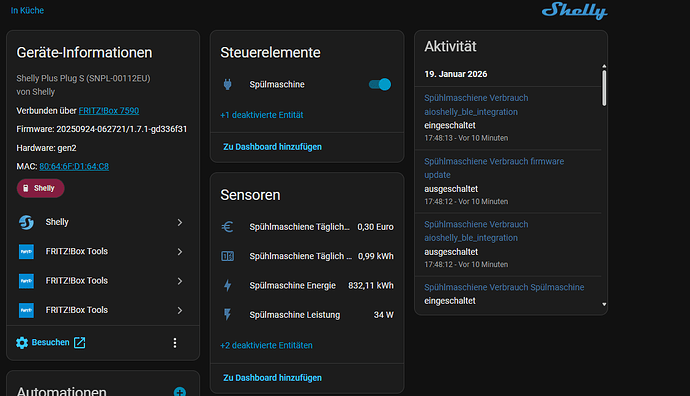Screen dimensions: 690x396
Task: Click the Besuchen link
Action: [51, 342]
